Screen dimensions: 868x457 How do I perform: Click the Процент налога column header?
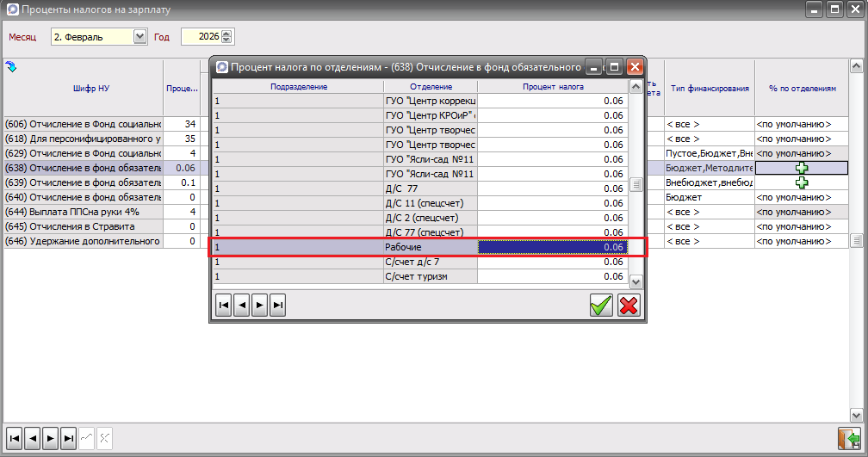tap(553, 87)
